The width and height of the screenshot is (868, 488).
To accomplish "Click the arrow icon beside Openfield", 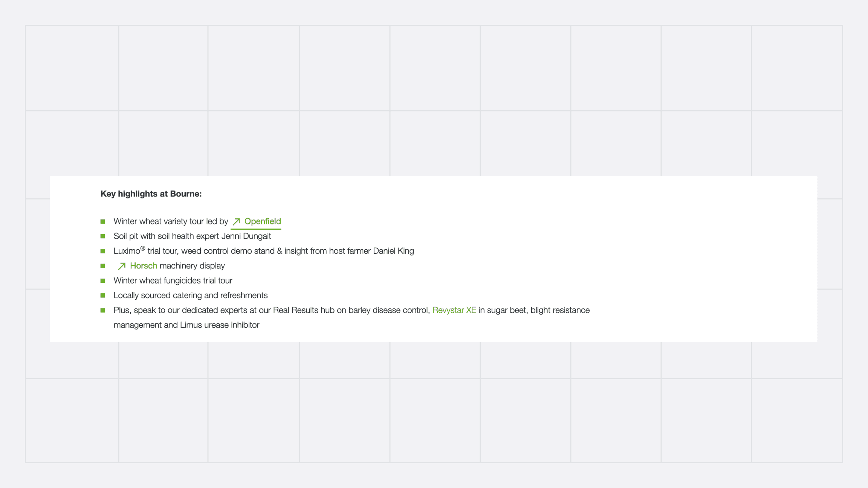I will tap(236, 222).
